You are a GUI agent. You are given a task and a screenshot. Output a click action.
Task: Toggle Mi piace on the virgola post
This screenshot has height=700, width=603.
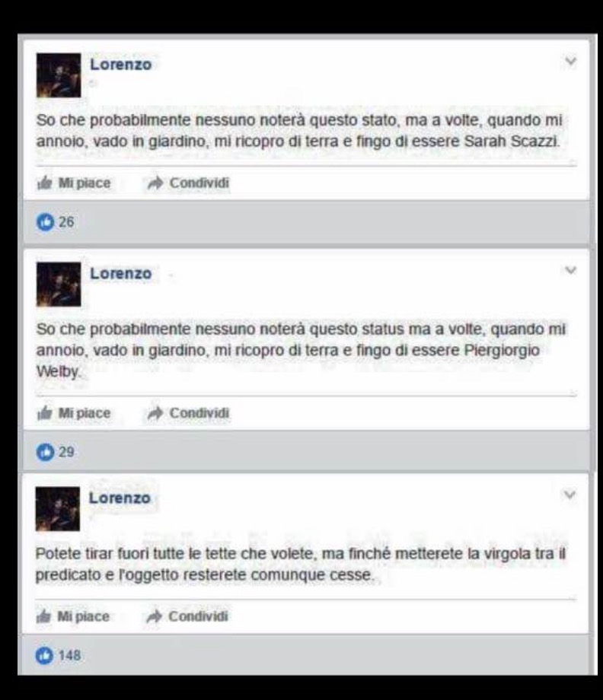click(83, 616)
